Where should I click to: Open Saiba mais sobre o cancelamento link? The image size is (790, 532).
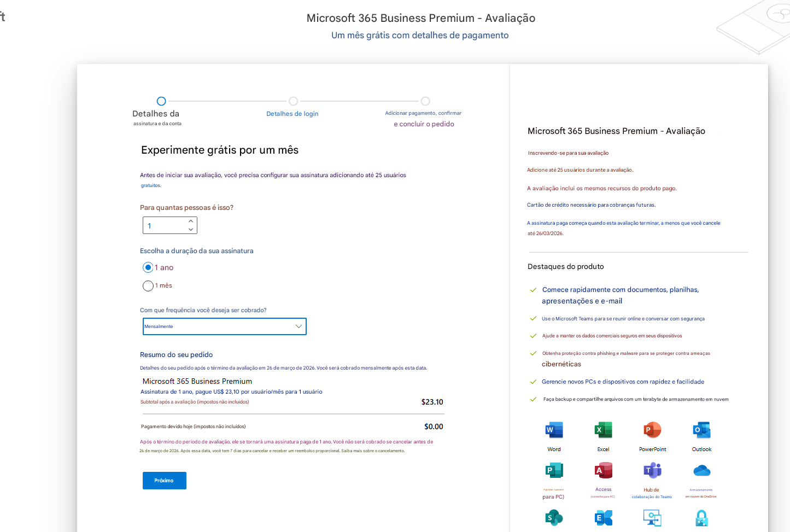pyautogui.click(x=373, y=451)
